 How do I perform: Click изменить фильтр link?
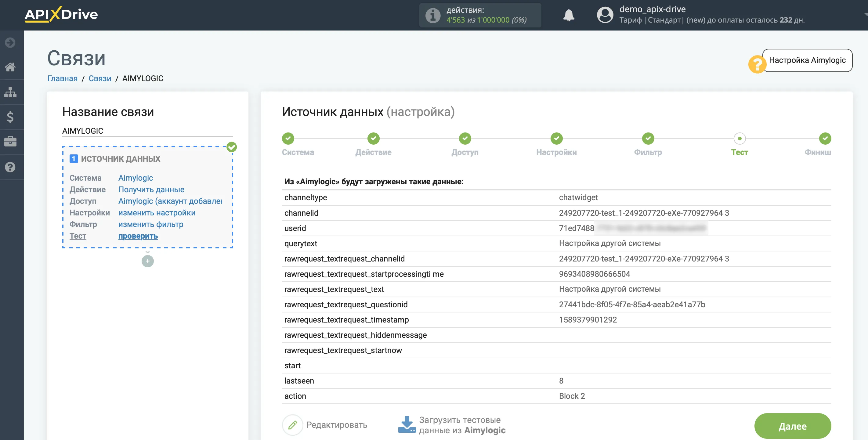pyautogui.click(x=151, y=224)
